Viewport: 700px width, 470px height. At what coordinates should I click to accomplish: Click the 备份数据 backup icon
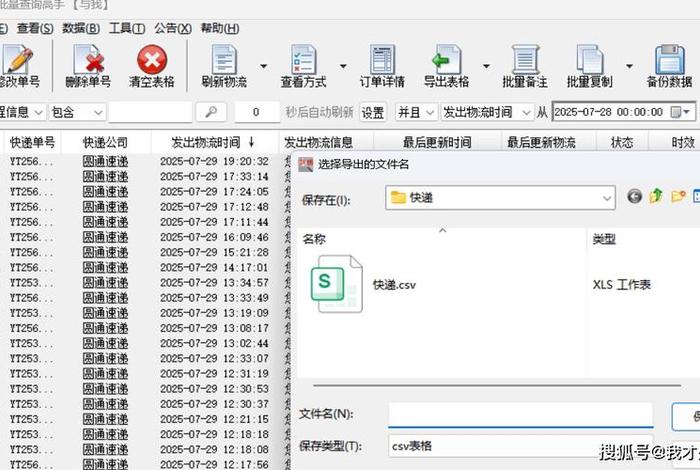click(670, 59)
